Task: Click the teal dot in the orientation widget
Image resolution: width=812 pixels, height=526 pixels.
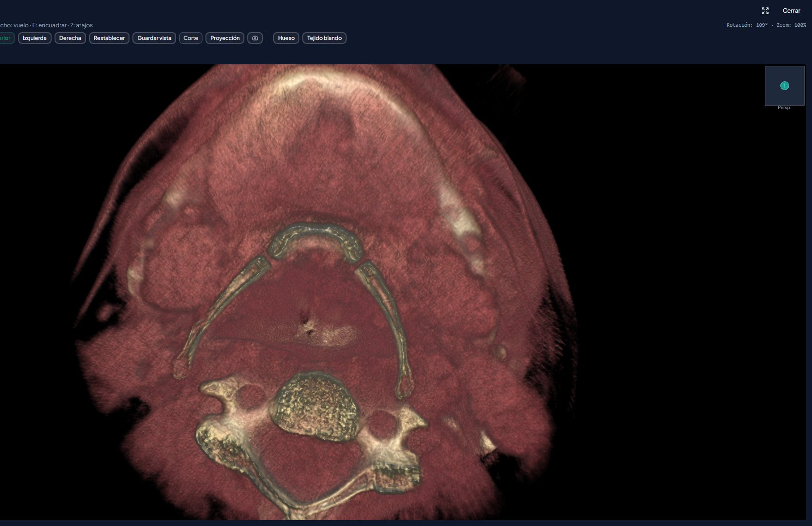Action: pyautogui.click(x=785, y=86)
